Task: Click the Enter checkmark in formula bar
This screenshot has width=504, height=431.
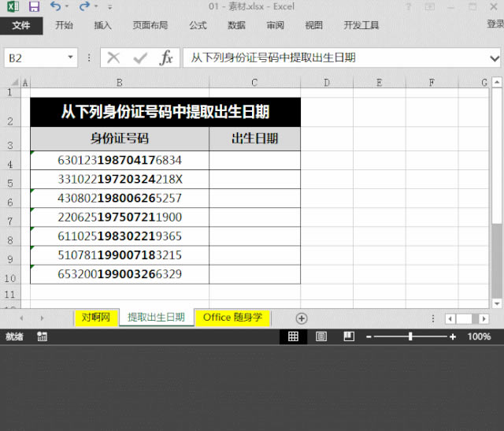Action: (x=139, y=58)
